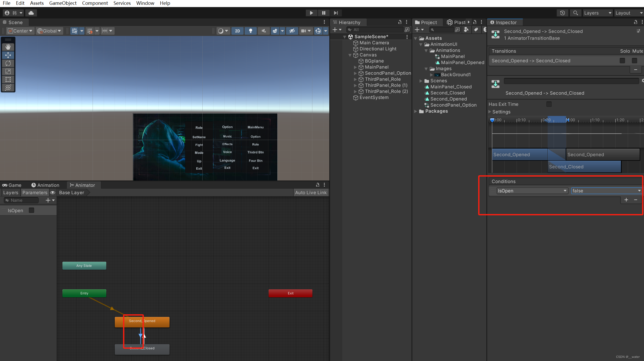Open the IsOpen condition parameter dropdown
Screen dimensions: 644x361
[x=532, y=191]
